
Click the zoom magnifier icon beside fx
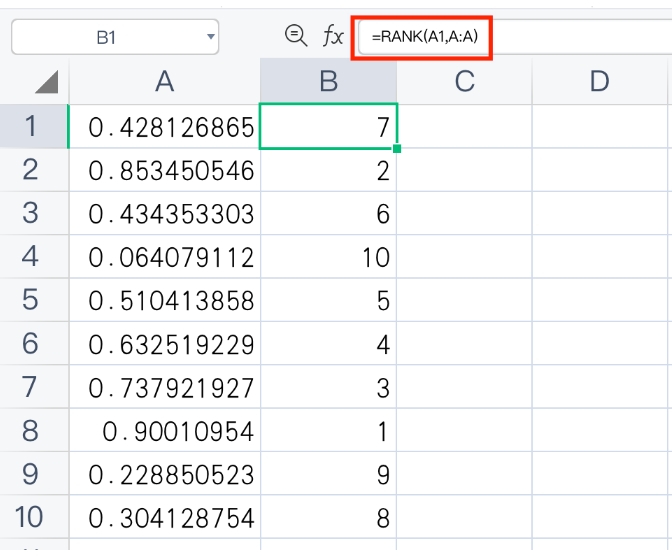click(296, 36)
